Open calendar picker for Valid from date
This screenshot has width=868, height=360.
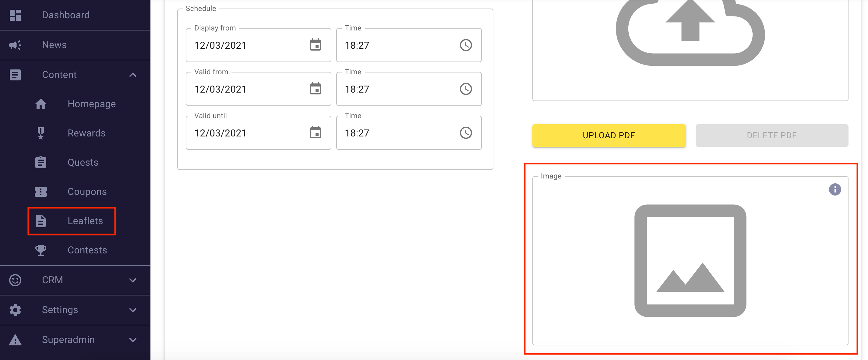click(x=316, y=89)
